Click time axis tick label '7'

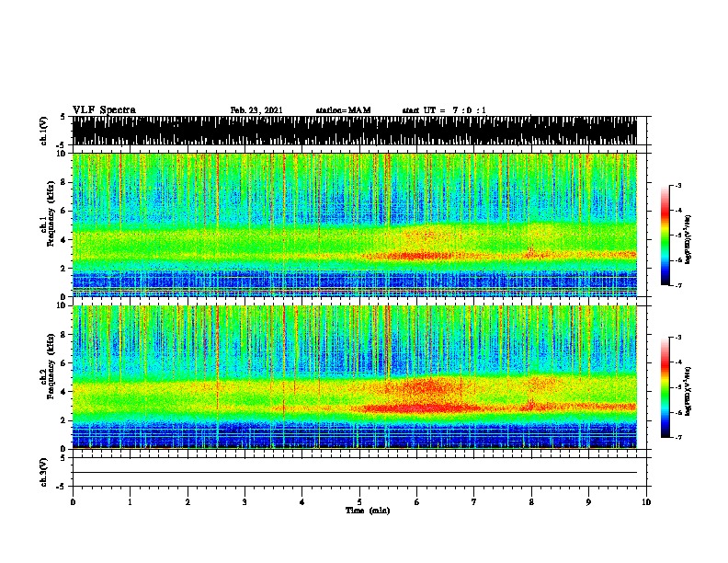tap(474, 502)
